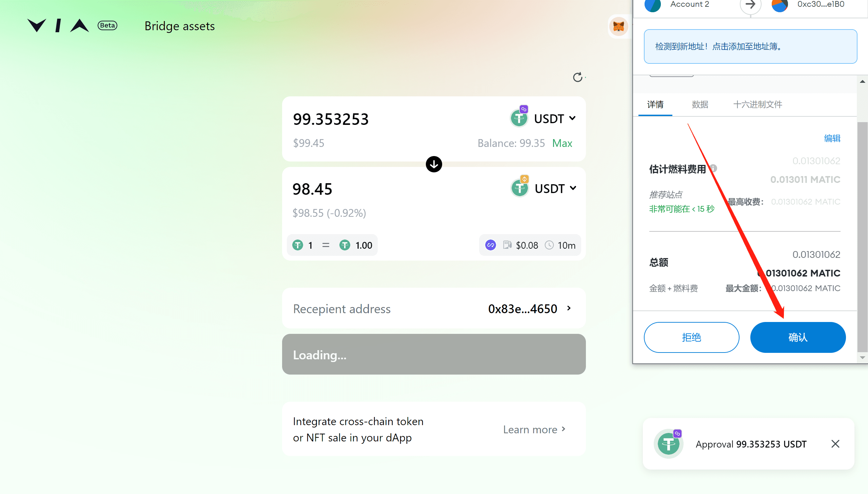The width and height of the screenshot is (868, 494).
Task: Expand the Recepient address row
Action: pos(434,308)
